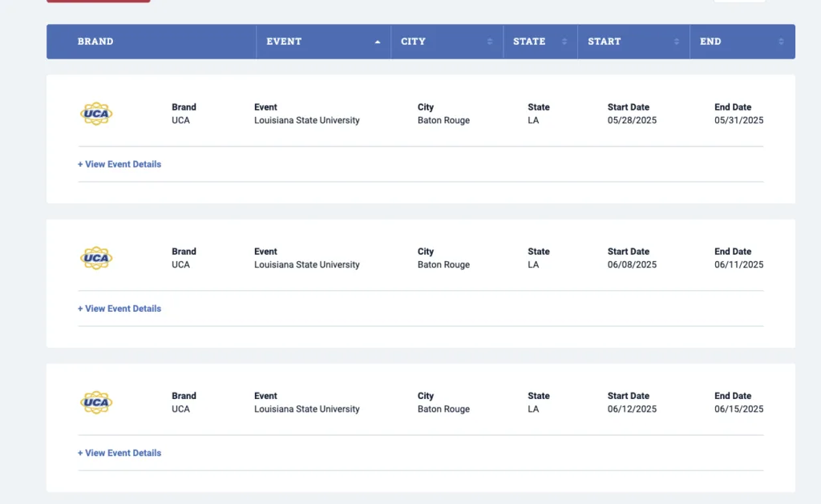Click the sort arrows icon beside END
Screen dimensions: 821x504
coord(781,42)
